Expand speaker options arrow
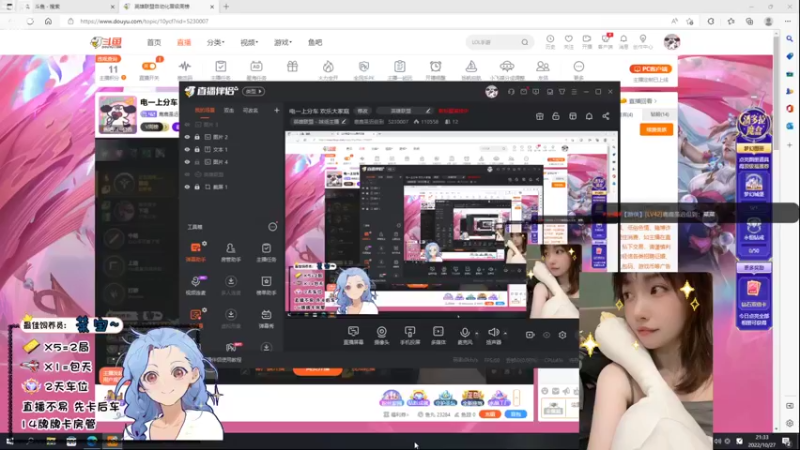The width and height of the screenshot is (800, 450). coord(505,333)
